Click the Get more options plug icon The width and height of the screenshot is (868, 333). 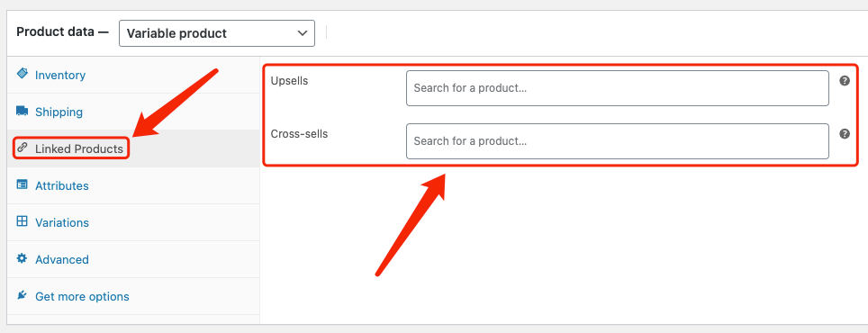(x=23, y=295)
